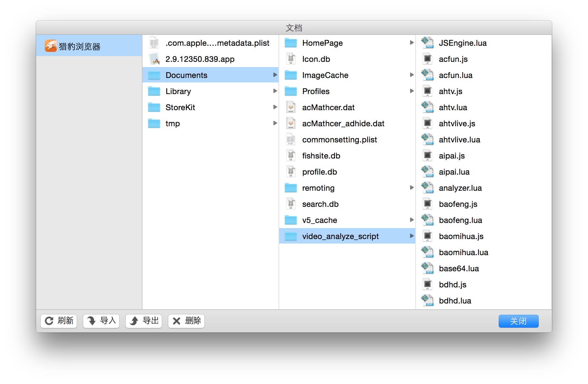588x384 pixels.
Task: Select the ahtvlive.lua file name
Action: (460, 139)
